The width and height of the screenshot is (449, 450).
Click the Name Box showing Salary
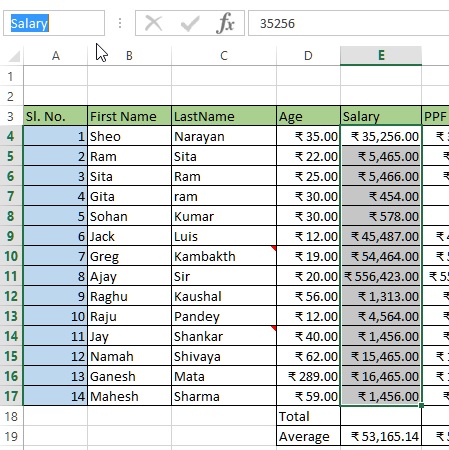[54, 23]
